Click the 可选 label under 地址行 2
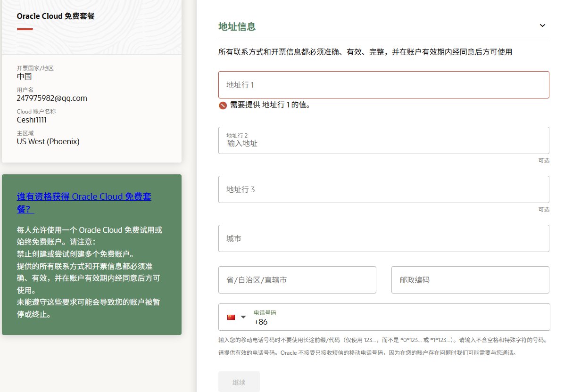The image size is (564, 392). click(544, 161)
